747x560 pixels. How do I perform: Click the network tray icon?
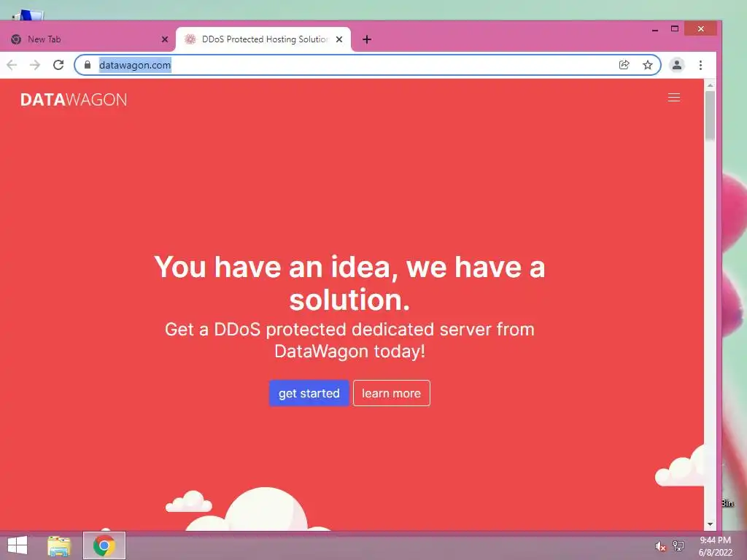[678, 545]
